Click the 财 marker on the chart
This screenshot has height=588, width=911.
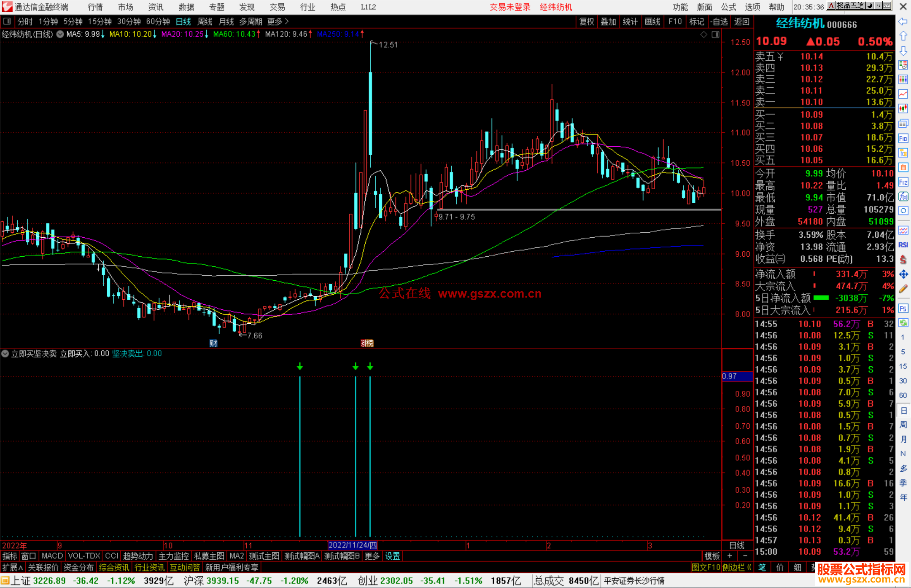coord(213,343)
